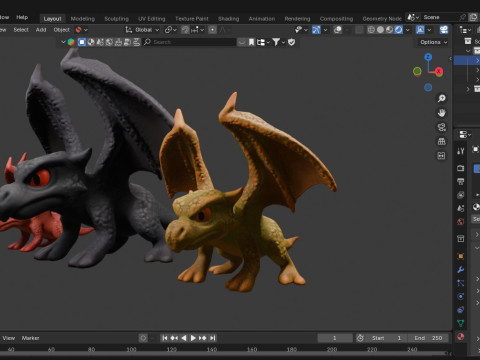This screenshot has height=360, width=480.
Task: Select solid viewport shading
Action: 380,30
